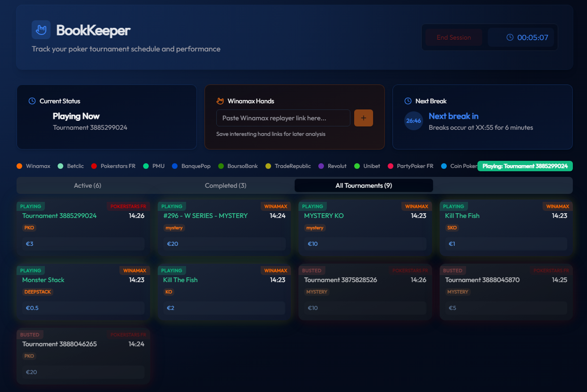
Task: Add hand link with the plus button
Action: [x=364, y=118]
